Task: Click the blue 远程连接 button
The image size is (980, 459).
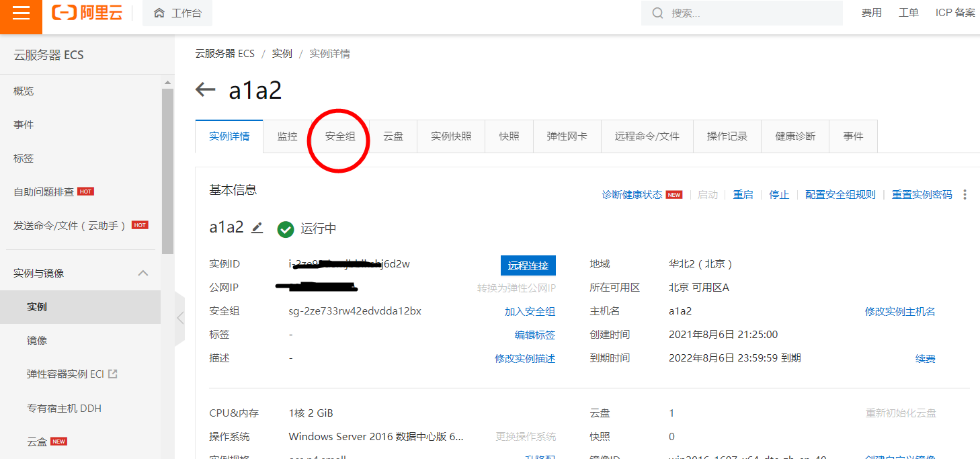Action: click(x=528, y=265)
